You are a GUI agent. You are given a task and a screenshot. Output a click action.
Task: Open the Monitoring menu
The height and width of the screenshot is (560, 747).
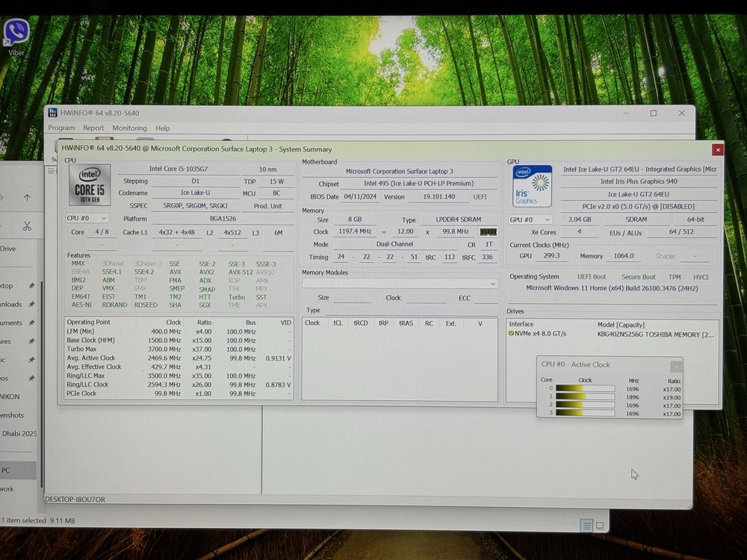coord(129,128)
